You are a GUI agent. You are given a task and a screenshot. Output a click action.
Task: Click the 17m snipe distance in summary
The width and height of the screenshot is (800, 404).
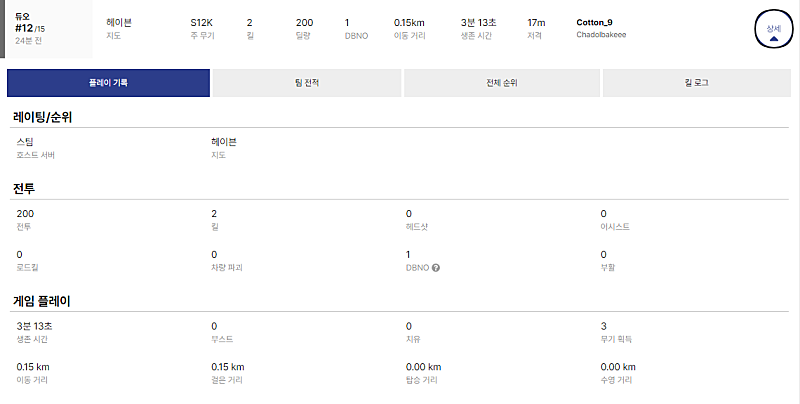[536, 22]
